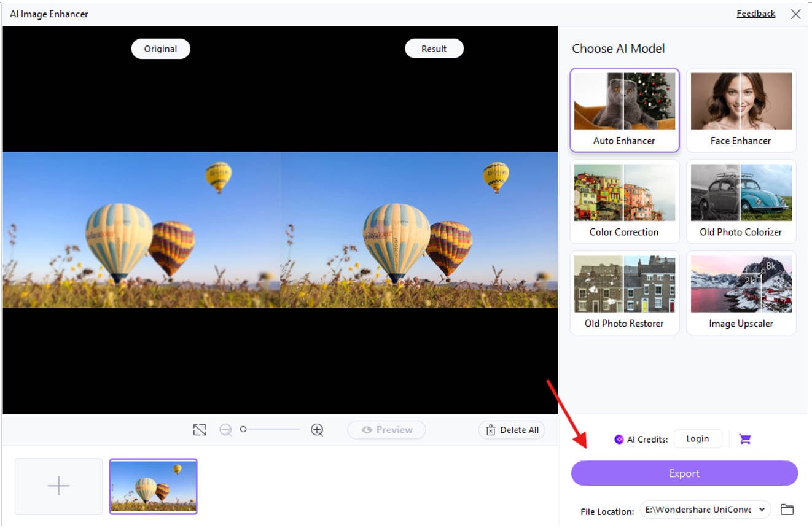Choose the Image Upscaler model

click(x=741, y=293)
